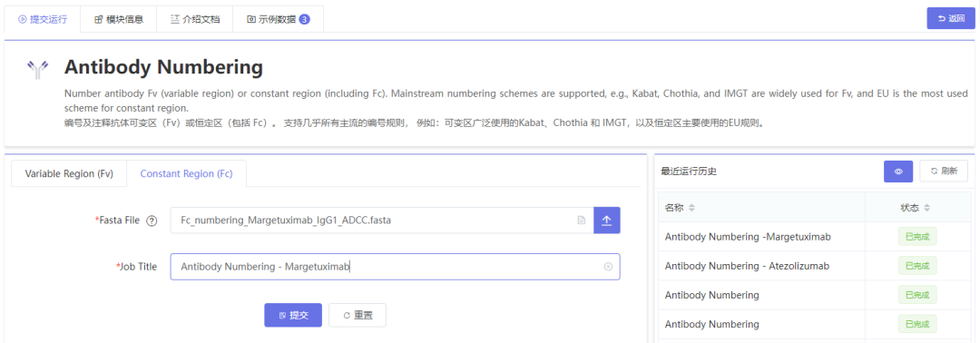The image size is (980, 343).
Task: Open the 提交运行 tab
Action: [43, 19]
